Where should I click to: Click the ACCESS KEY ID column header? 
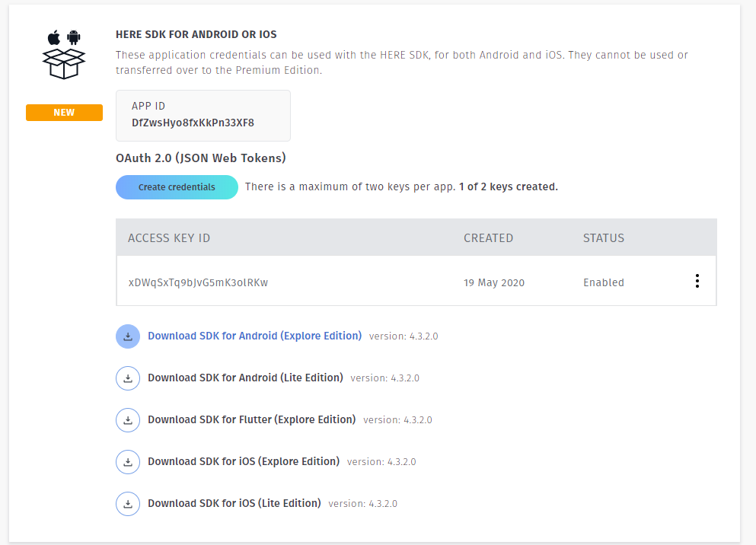(x=169, y=238)
